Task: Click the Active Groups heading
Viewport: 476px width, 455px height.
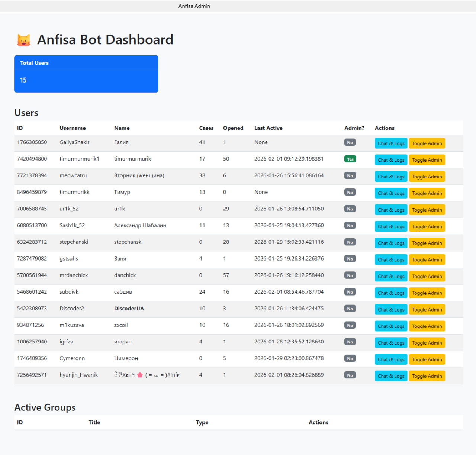Action: coord(45,407)
